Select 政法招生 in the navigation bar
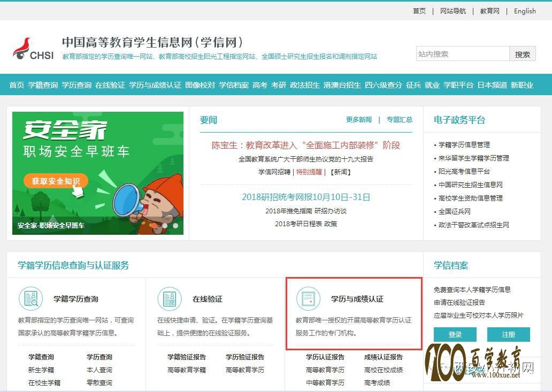552x392 pixels. pos(305,85)
